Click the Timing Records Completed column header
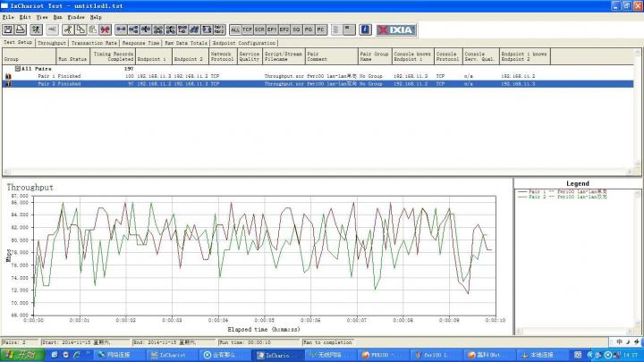Image resolution: width=644 pixels, height=362 pixels. [x=113, y=56]
